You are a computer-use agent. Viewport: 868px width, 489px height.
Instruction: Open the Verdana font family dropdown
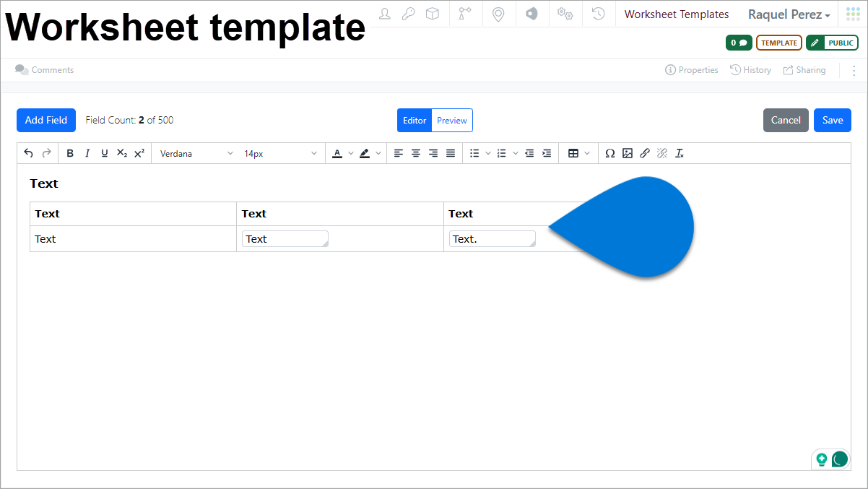196,153
